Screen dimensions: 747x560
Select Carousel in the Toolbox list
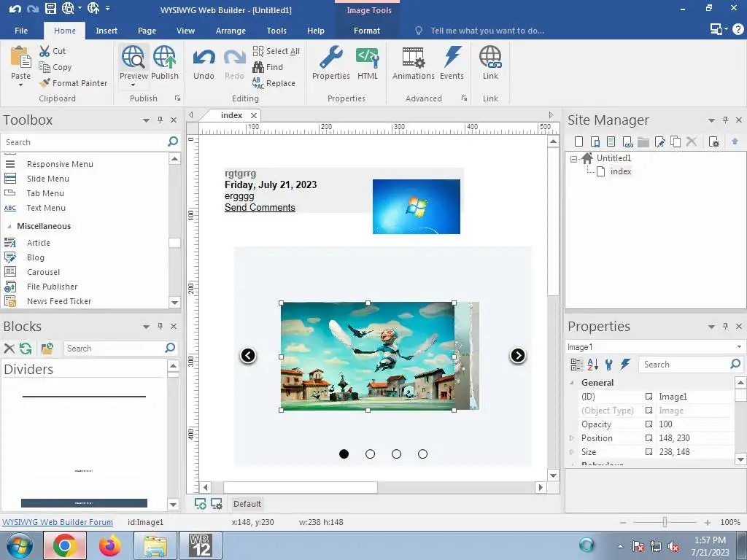tap(43, 272)
